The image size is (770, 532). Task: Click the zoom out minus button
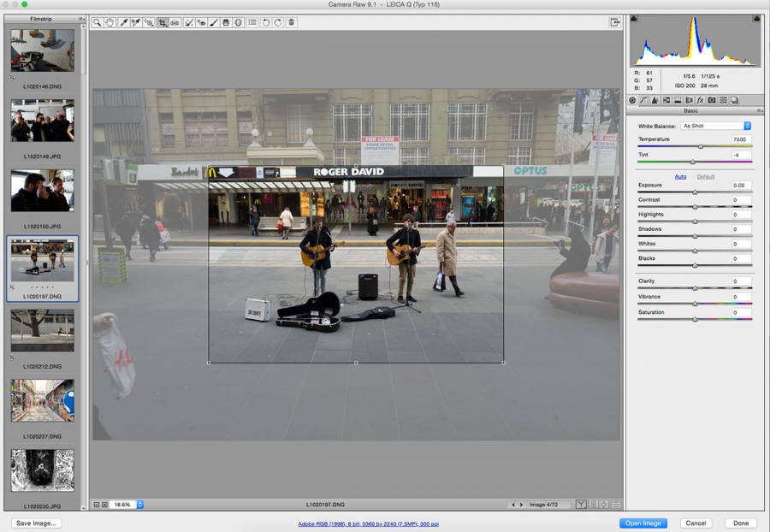97,505
